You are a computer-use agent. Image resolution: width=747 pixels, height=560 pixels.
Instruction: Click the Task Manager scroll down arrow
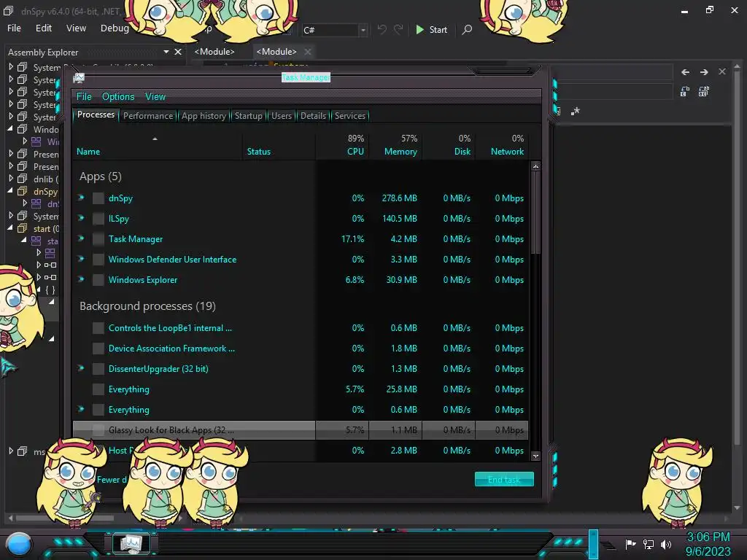[535, 456]
